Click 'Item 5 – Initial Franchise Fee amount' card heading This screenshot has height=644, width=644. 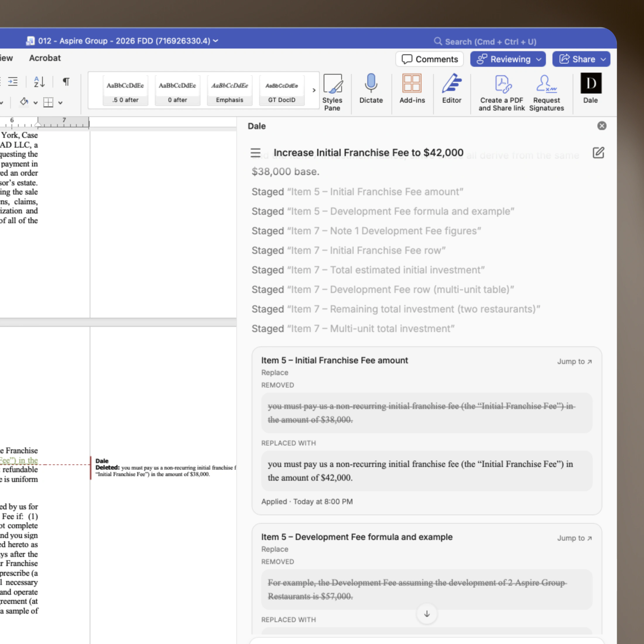334,360
